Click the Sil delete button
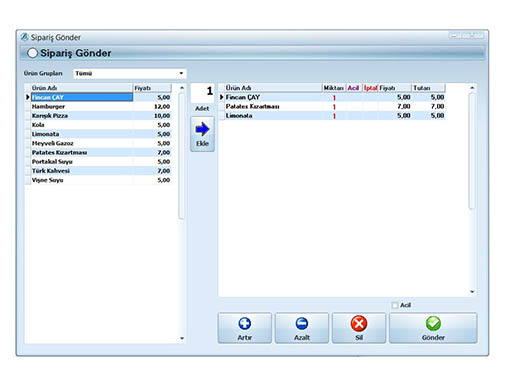The height and width of the screenshot is (380, 510). (x=359, y=328)
